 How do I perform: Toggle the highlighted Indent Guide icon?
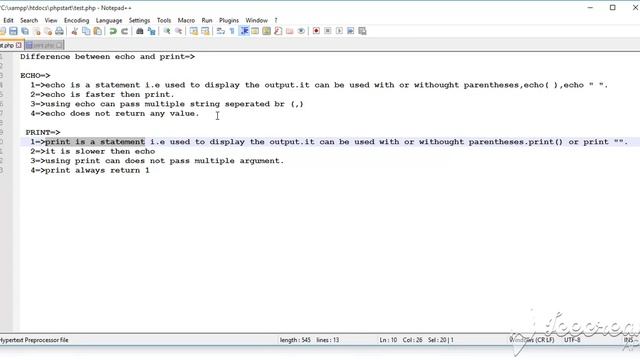(244, 31)
